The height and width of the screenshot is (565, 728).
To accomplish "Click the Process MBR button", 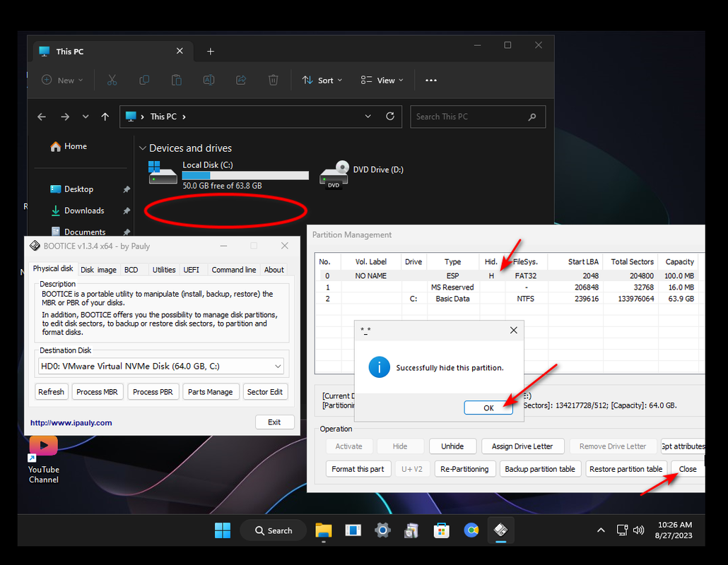I will point(97,392).
